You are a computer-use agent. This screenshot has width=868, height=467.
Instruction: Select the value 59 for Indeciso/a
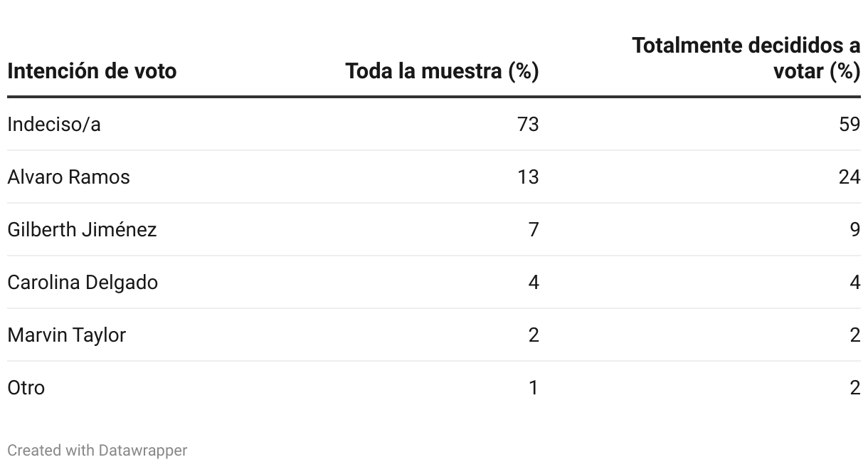850,125
